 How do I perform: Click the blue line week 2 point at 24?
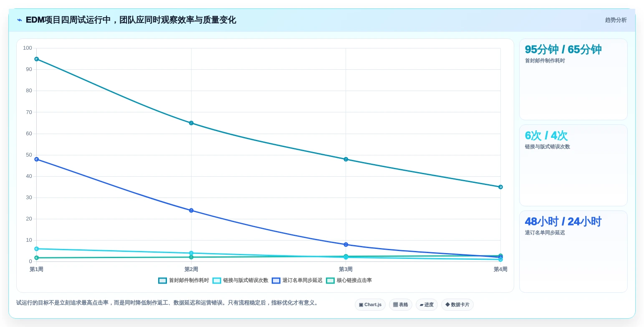(x=191, y=210)
